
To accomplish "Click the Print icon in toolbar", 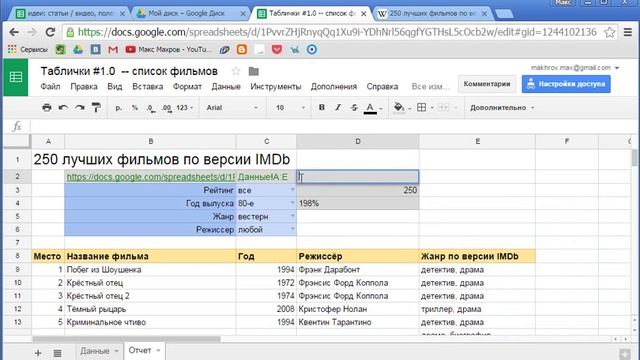I will [x=47, y=107].
